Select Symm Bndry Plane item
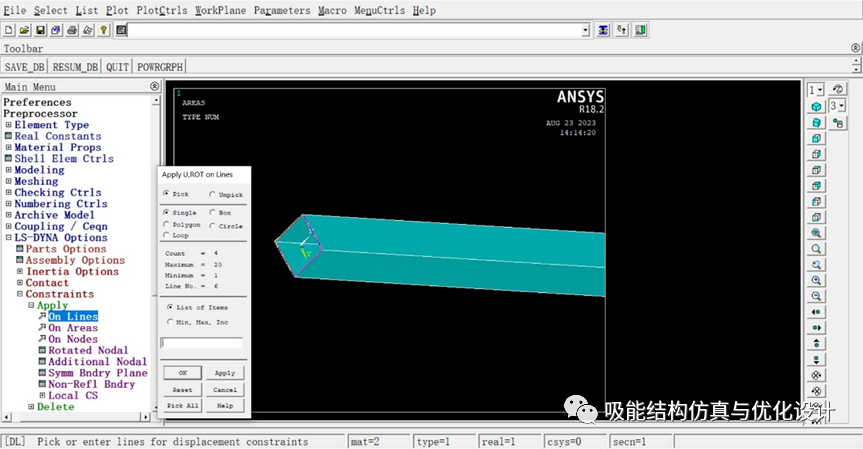The height and width of the screenshot is (449, 863). (97, 373)
